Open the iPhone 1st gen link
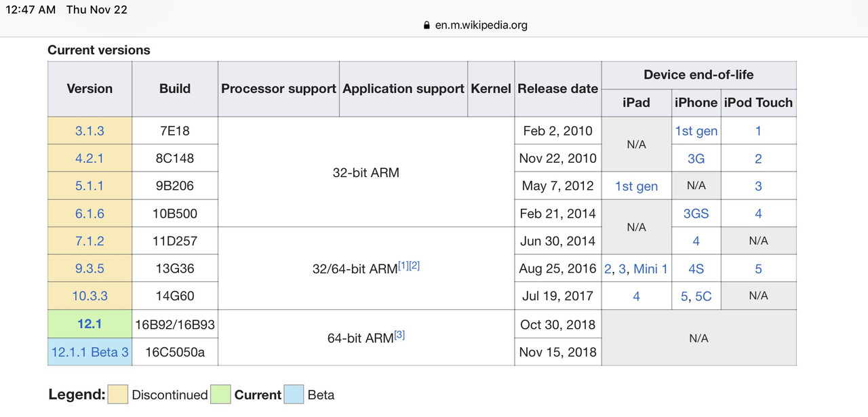This screenshot has width=868, height=417. click(x=696, y=131)
